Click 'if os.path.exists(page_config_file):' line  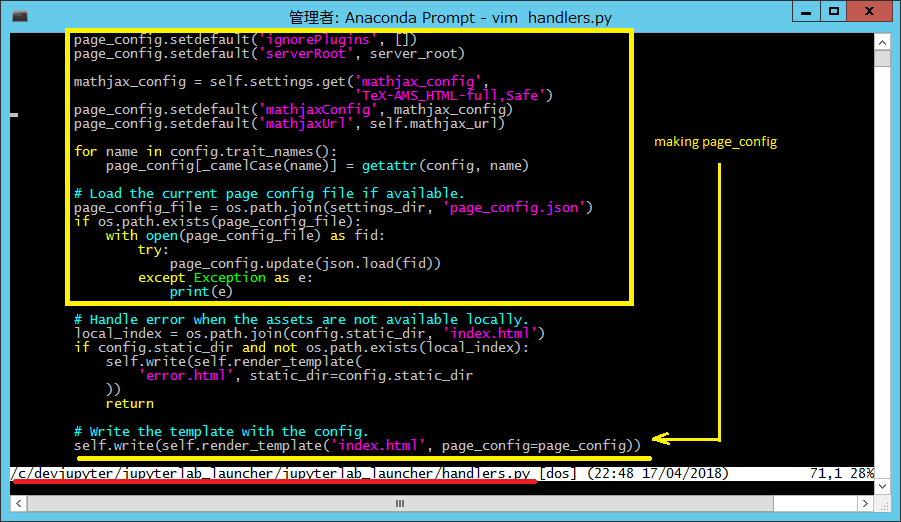point(217,221)
